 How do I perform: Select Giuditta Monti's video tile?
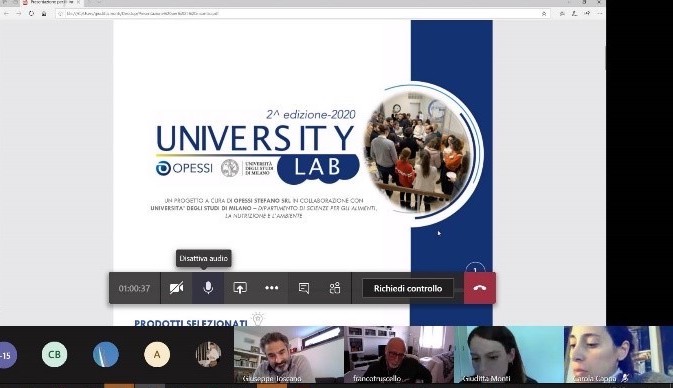point(509,355)
